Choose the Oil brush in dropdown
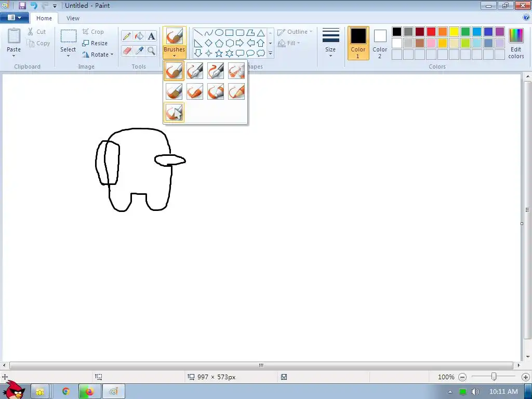 pos(174,91)
